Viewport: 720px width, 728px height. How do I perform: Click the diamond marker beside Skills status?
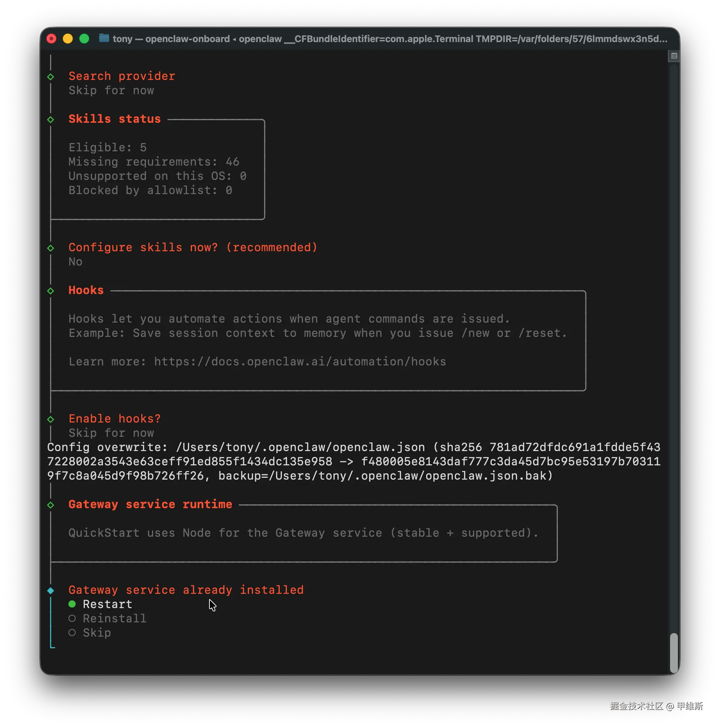(x=51, y=120)
